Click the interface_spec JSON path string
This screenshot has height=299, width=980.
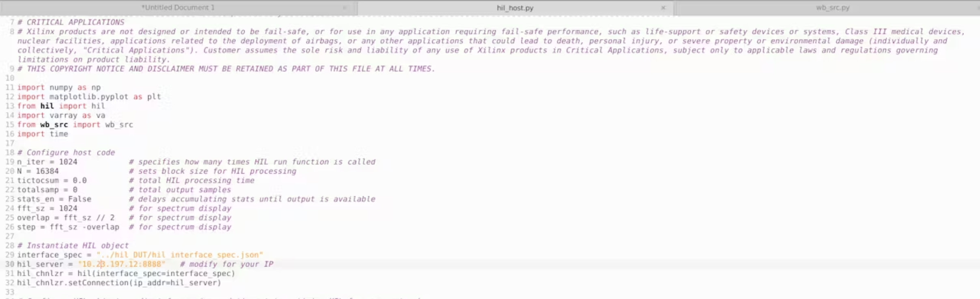(x=180, y=255)
